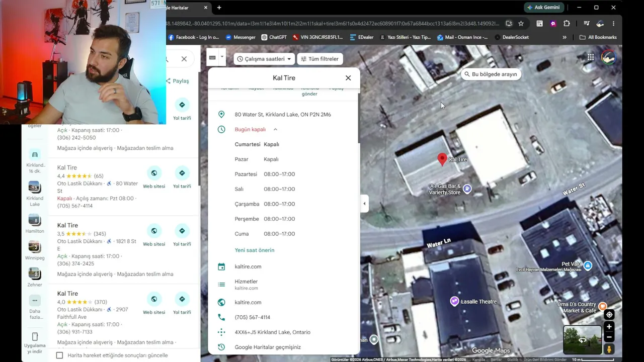
Task: Open the QR code extension
Action: pos(539,24)
